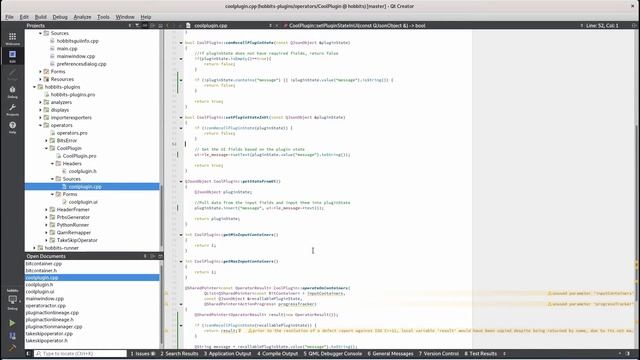Viewport: 640px width, 360px height.
Task: Close the Projects side panel
Action: pos(160,25)
